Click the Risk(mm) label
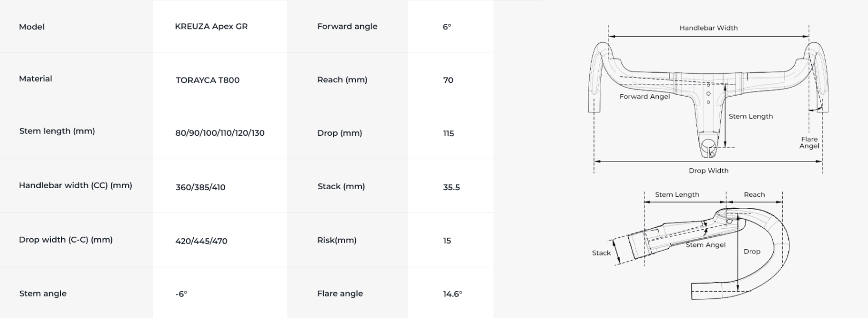This screenshot has width=868, height=318. (x=337, y=240)
